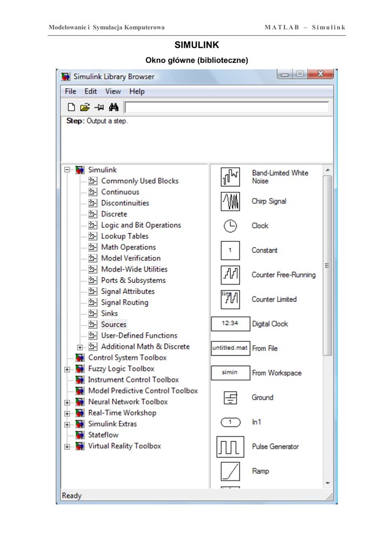Select Sinks library in the tree
Image resolution: width=392 pixels, height=554 pixels.
pyautogui.click(x=109, y=314)
